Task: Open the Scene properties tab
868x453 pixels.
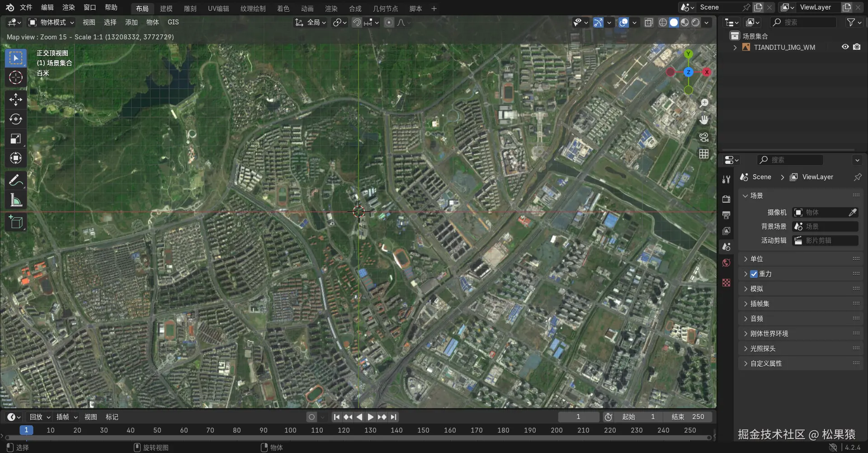Action: (726, 247)
